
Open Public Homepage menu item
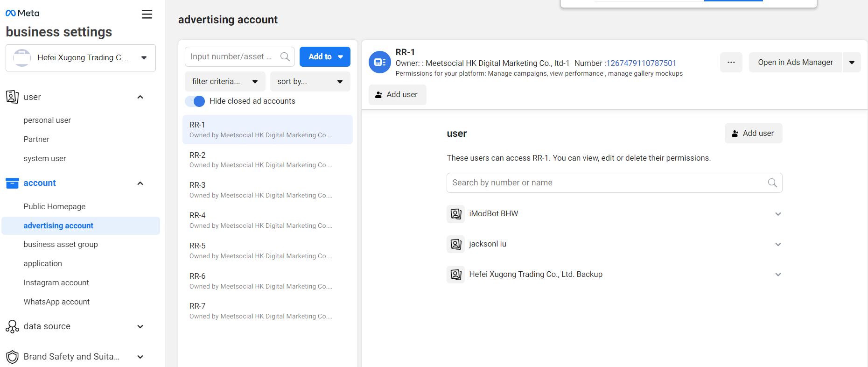point(55,206)
